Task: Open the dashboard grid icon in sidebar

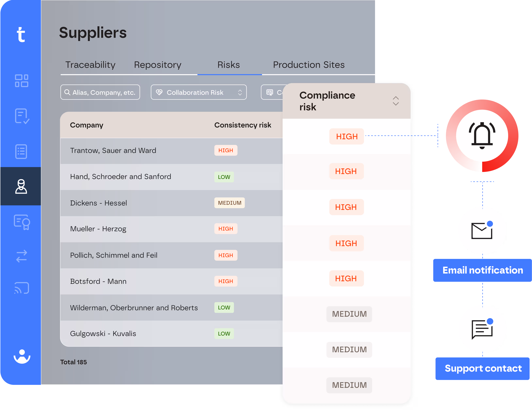Action: (21, 81)
